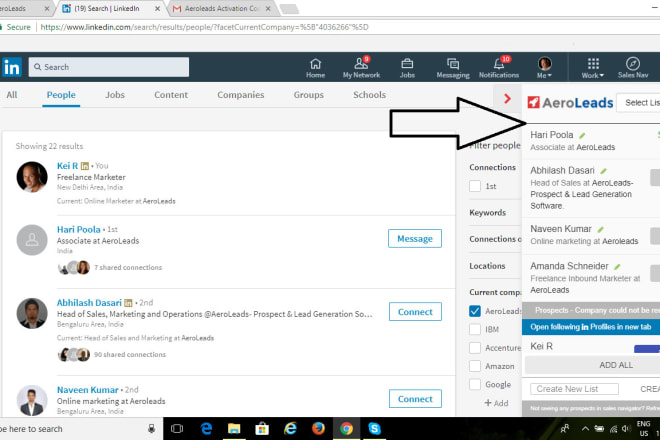
Task: Connect with Abhilash Dasari
Action: point(415,312)
